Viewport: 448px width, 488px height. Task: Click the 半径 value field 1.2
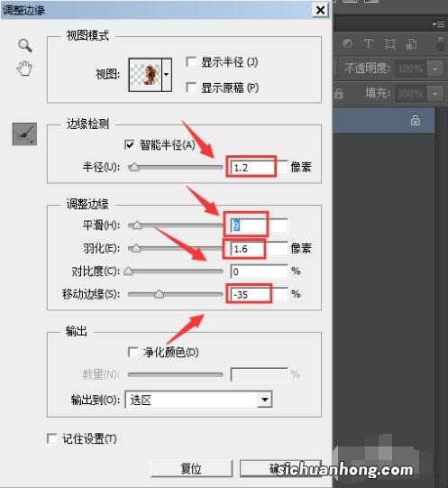pyautogui.click(x=260, y=168)
